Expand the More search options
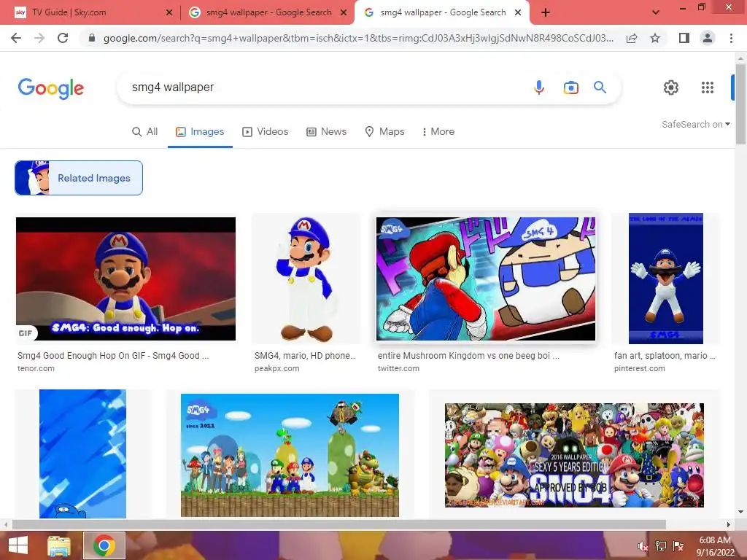This screenshot has width=747, height=560. pos(438,131)
